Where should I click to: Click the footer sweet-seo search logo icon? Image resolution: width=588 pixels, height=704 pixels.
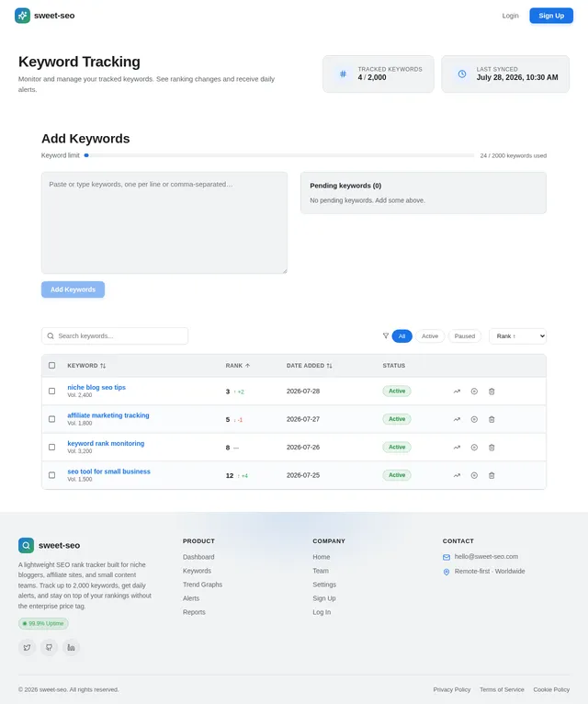pos(26,546)
